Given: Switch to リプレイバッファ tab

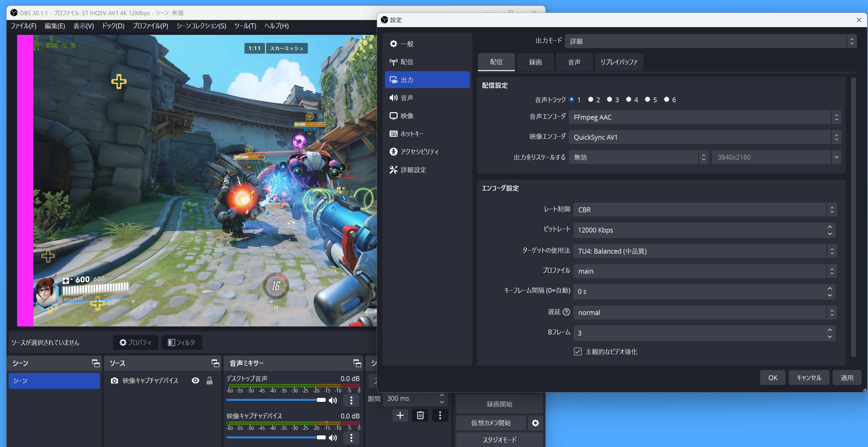Looking at the screenshot, I should [x=619, y=62].
